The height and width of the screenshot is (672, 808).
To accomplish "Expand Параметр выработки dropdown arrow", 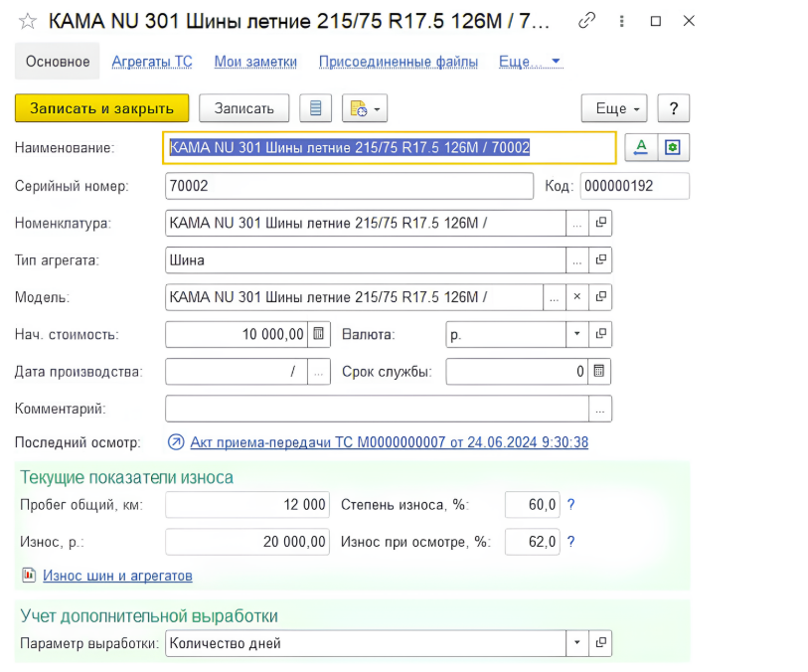I will 577,643.
